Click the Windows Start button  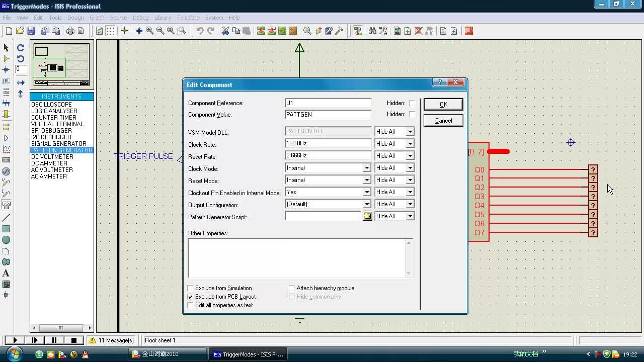coord(14,354)
